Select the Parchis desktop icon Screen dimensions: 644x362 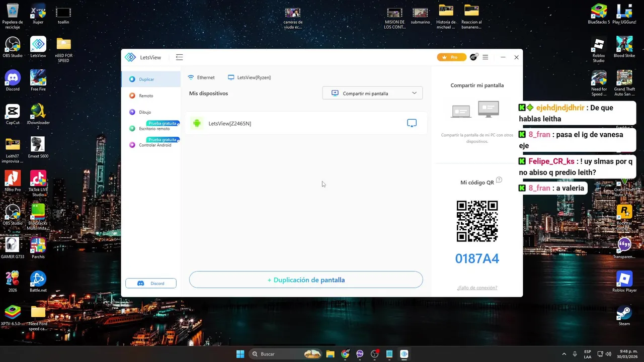38,248
